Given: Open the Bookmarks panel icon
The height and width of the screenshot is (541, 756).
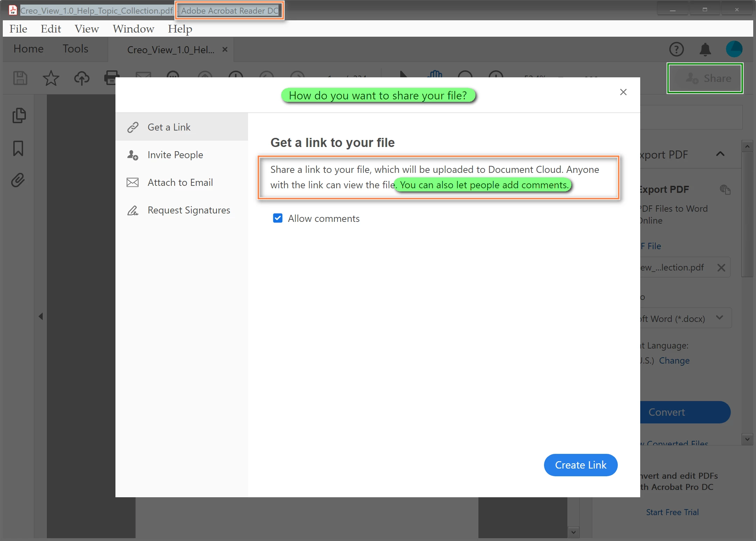Looking at the screenshot, I should [x=18, y=148].
